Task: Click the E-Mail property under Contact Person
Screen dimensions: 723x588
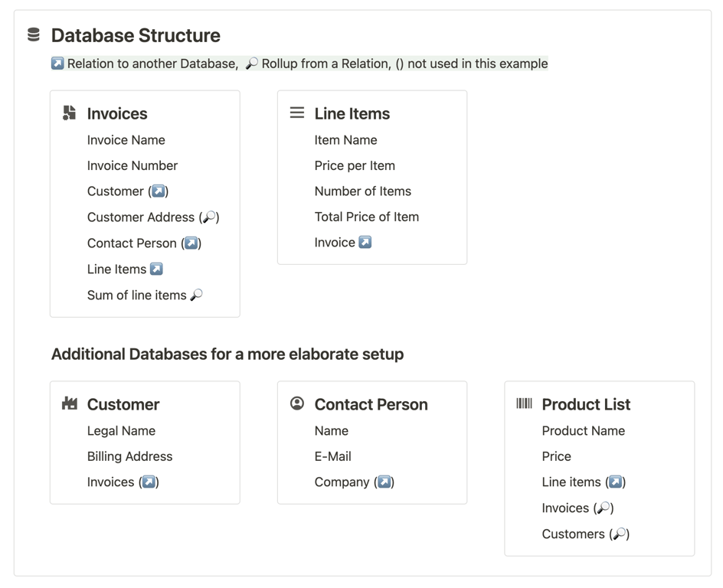Action: point(332,456)
